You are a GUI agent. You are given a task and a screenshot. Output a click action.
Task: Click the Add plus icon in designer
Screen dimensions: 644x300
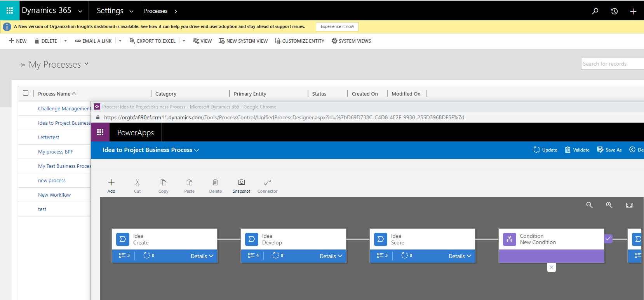111,182
